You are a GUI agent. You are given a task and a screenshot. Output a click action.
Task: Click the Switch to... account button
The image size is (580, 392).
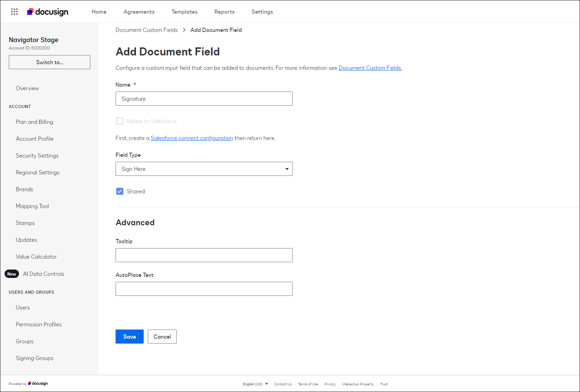point(50,62)
